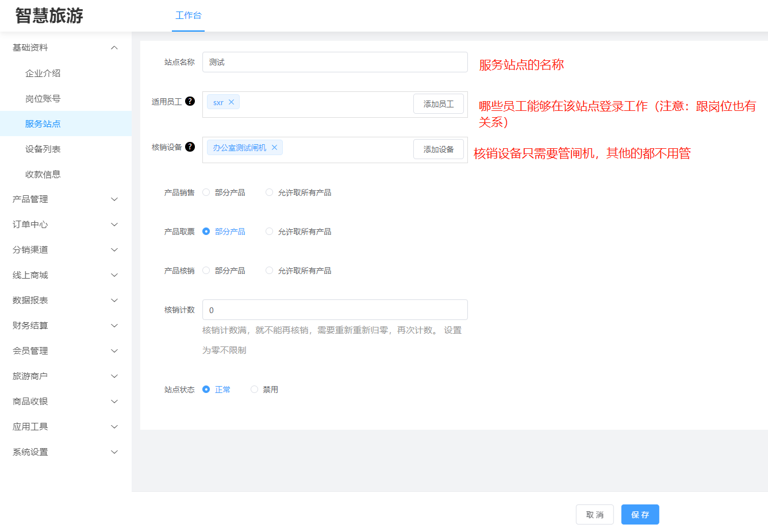Image resolution: width=768 pixels, height=532 pixels.
Task: Open 设备列表 in sidebar
Action: pos(43,149)
